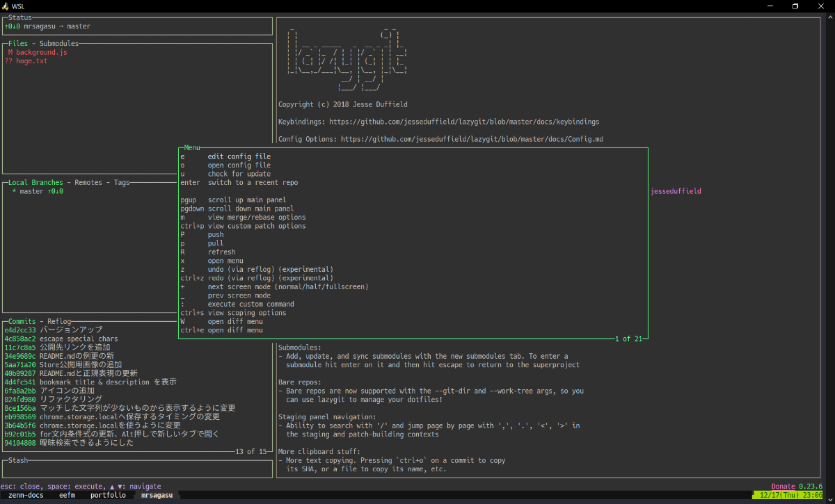The width and height of the screenshot is (835, 504).
Task: Open the Reflog tab
Action: click(x=60, y=321)
